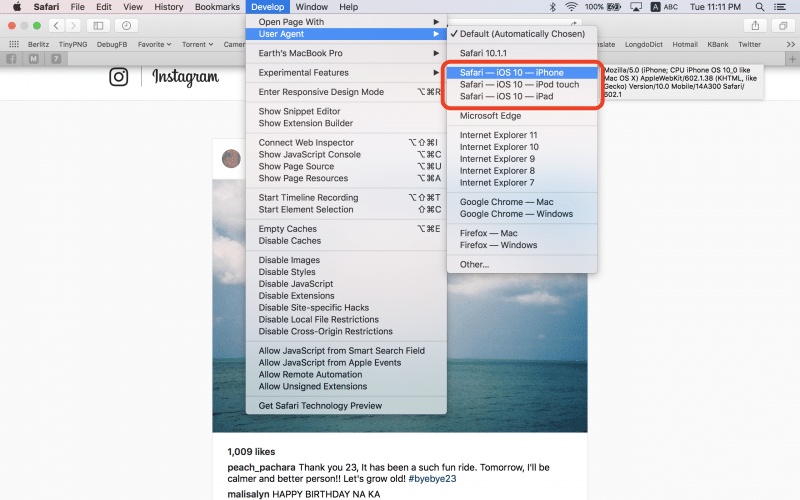This screenshot has width=800, height=500.
Task: Select Microsoft Edge user agent
Action: [x=522, y=116]
